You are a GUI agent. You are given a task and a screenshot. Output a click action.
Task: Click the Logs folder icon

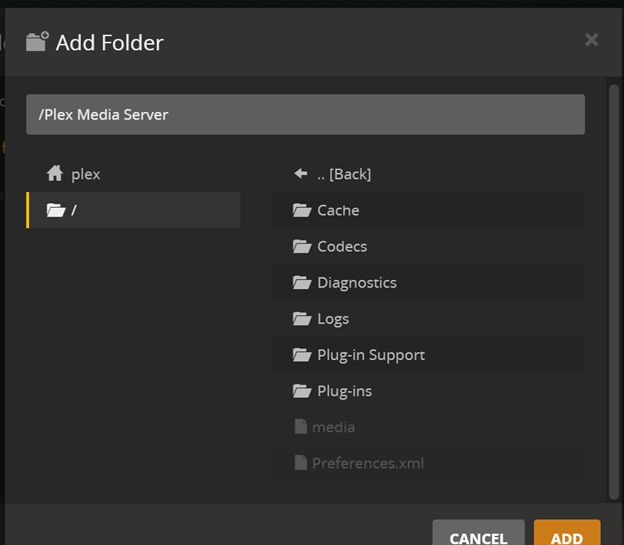click(302, 318)
